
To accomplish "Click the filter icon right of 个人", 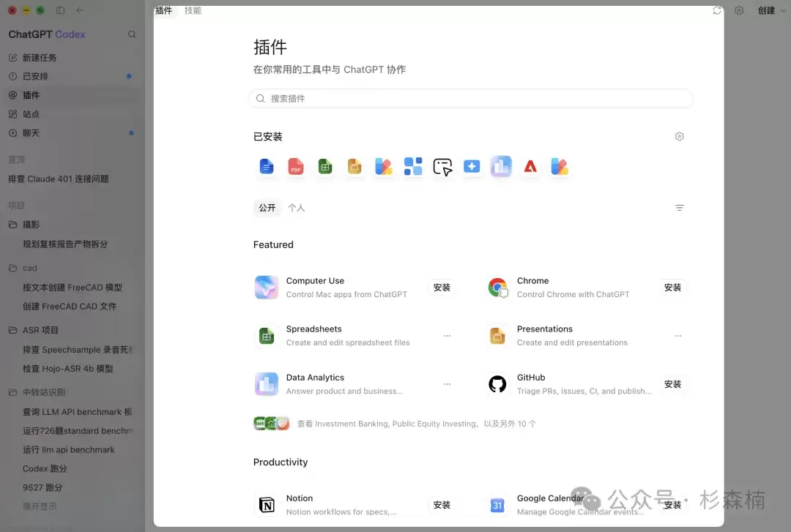I will (x=679, y=208).
